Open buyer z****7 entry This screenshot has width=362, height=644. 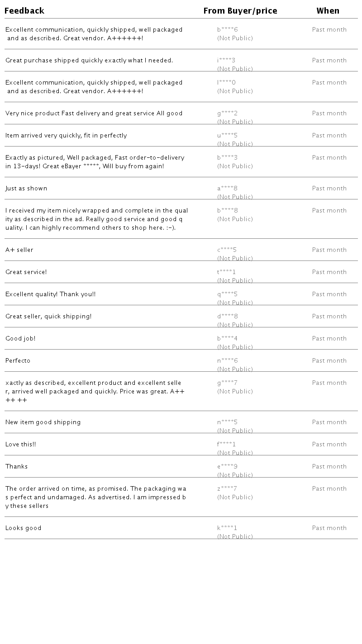point(227,489)
